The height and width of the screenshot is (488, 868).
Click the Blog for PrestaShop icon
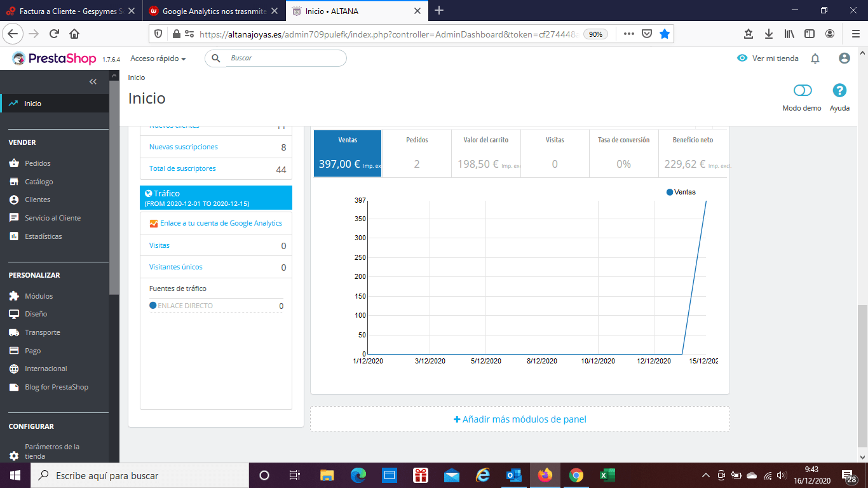pos(14,387)
